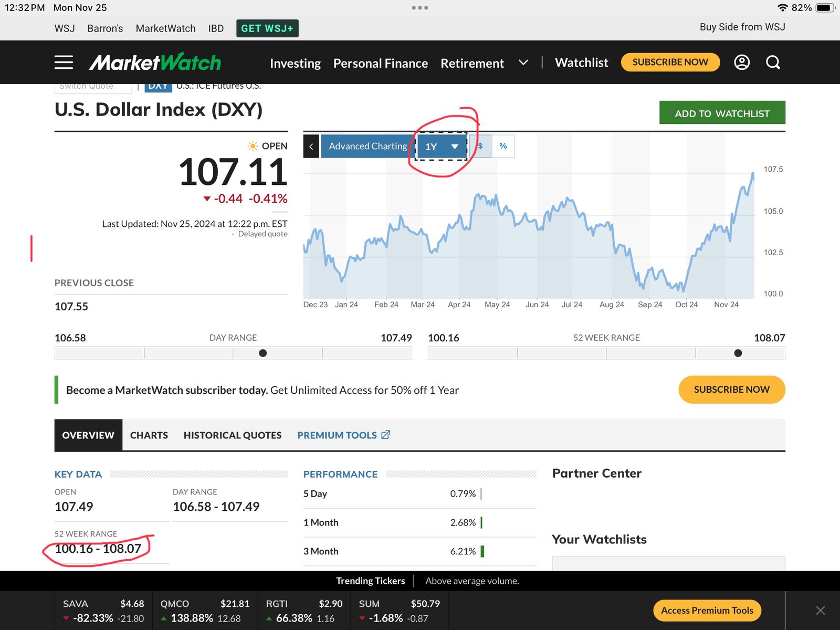Select the 1 Month performance row
The image size is (840, 630).
419,522
